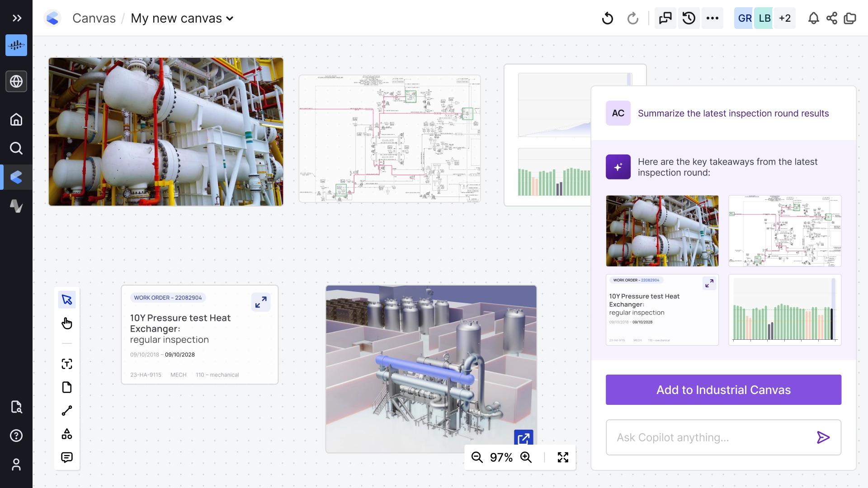Image resolution: width=868 pixels, height=488 pixels.
Task: Open the Canvas breadcrumb link
Action: tap(94, 18)
